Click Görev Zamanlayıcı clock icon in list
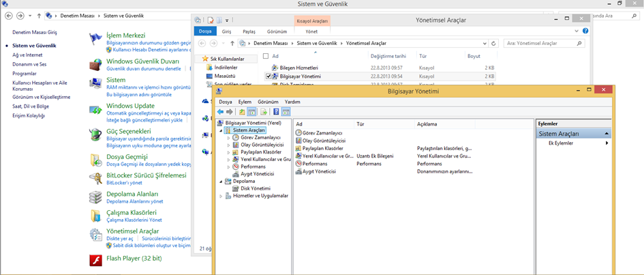The width and height of the screenshot is (644, 275). point(298,133)
